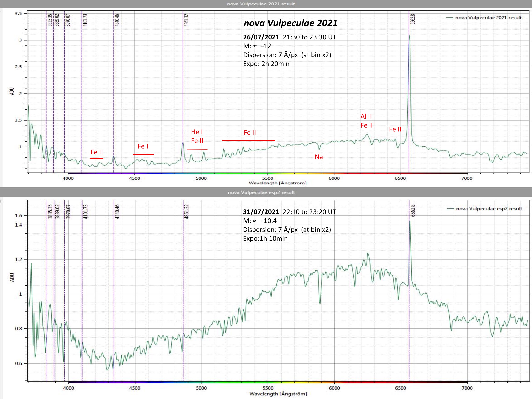Click the H-alpha emission peak tip in top chart

(x=409, y=35)
